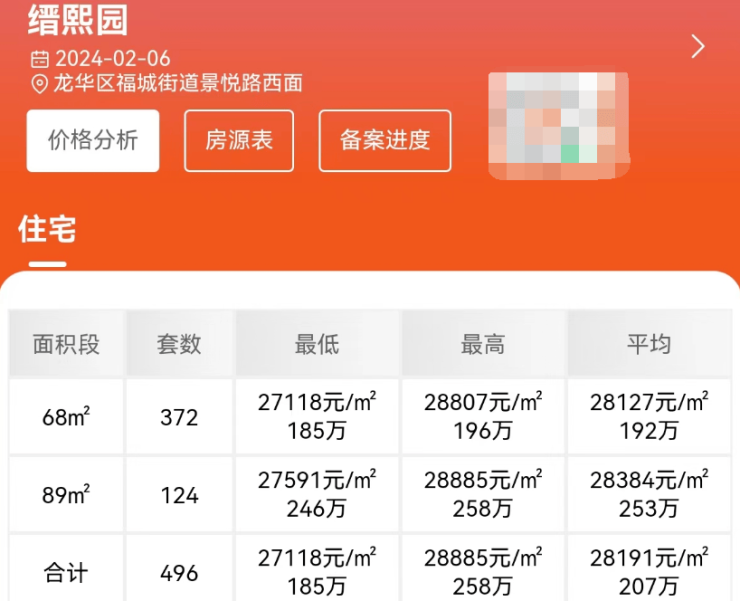Select the 价格分析 button
This screenshot has height=601, width=740.
(93, 141)
